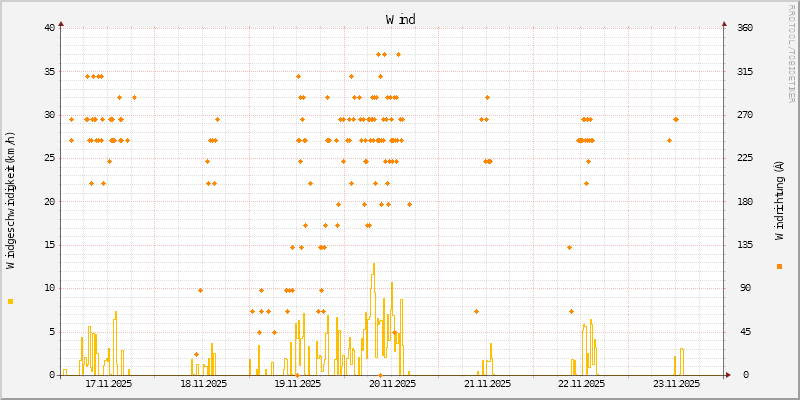
Task: Click the yellow wind speed legend square
Action: click(x=10, y=301)
